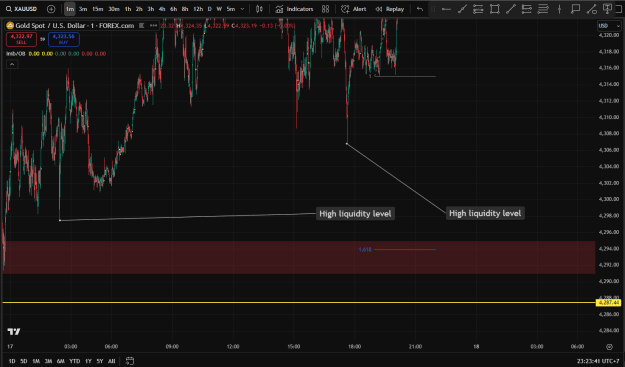Start bar Replay mode
625x367 pixels.
(389, 9)
